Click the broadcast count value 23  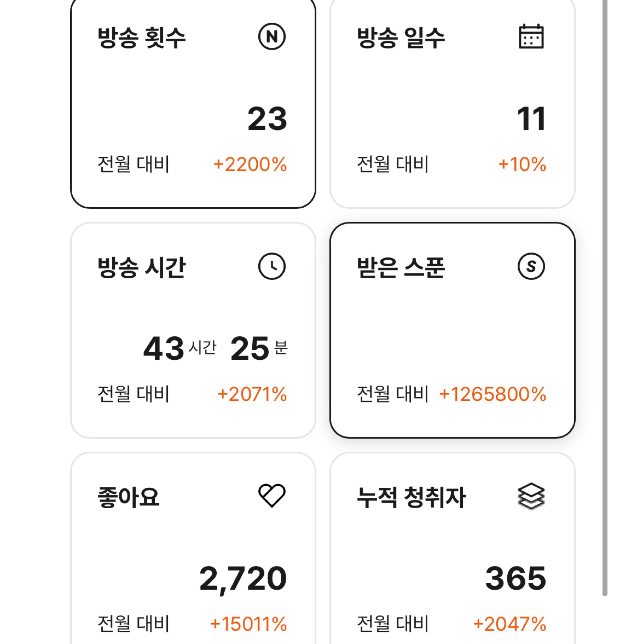(x=267, y=119)
